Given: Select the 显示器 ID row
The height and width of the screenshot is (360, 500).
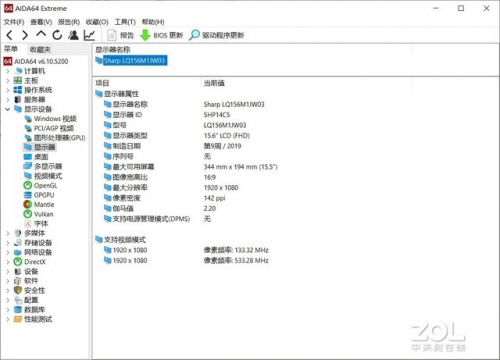Looking at the screenshot, I should tap(167, 115).
